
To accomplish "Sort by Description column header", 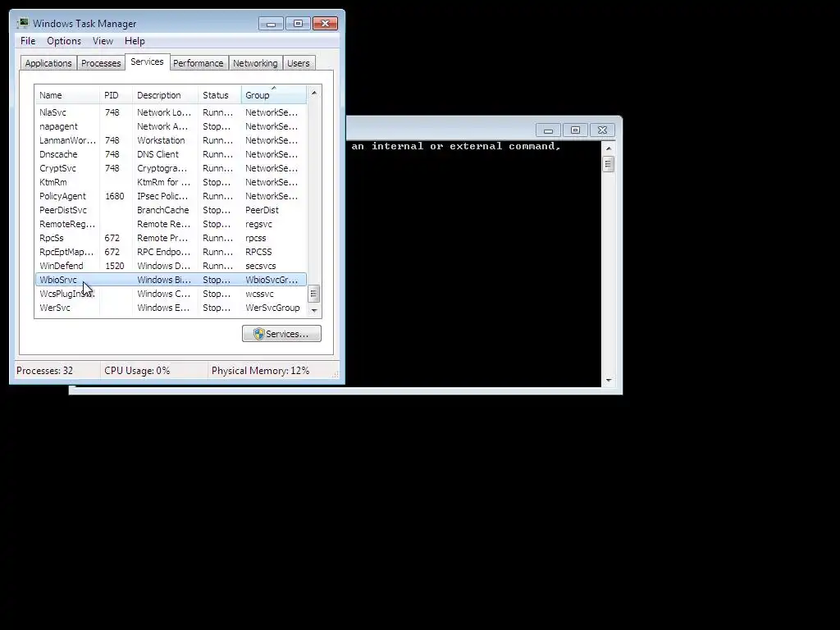I will pyautogui.click(x=165, y=95).
